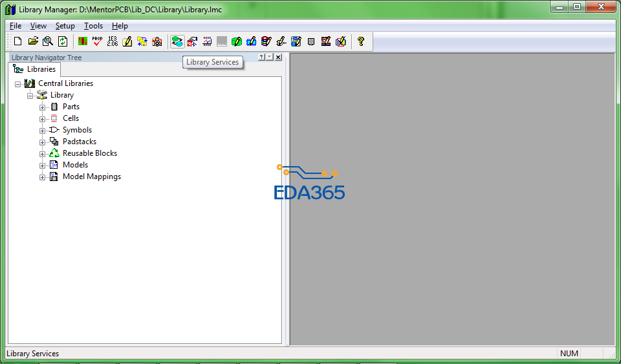Select Padstacks in the navigator tree
This screenshot has height=364, width=621.
tap(80, 142)
